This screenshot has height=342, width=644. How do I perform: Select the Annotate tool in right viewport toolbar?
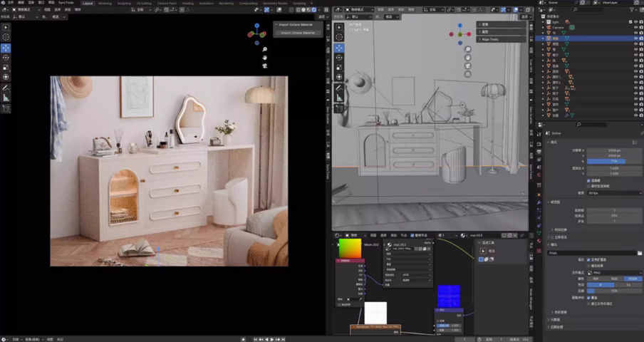[x=339, y=87]
